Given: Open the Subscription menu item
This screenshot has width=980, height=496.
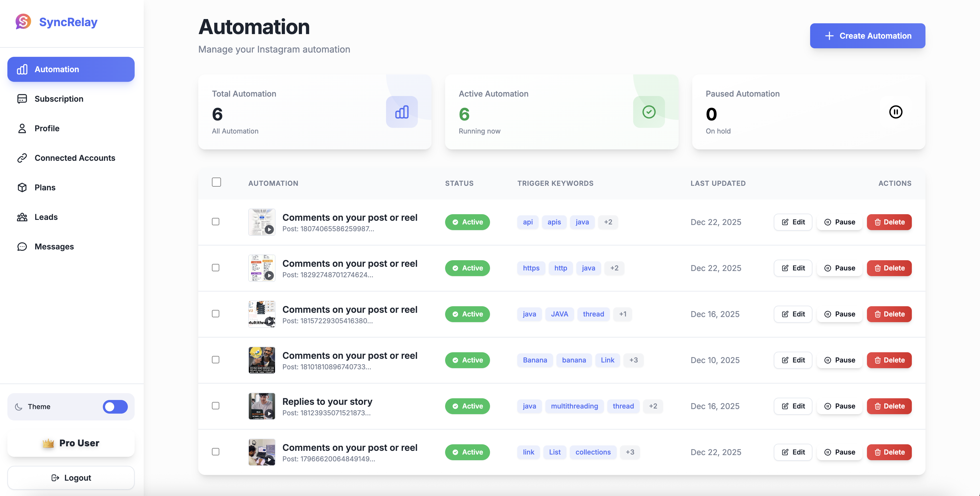Looking at the screenshot, I should point(59,99).
